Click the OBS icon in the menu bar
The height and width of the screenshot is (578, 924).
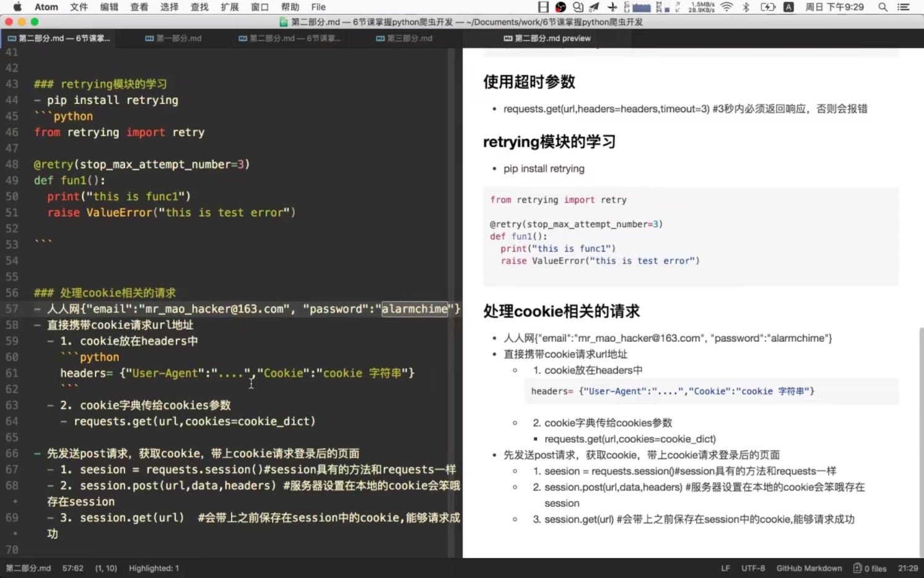click(560, 7)
